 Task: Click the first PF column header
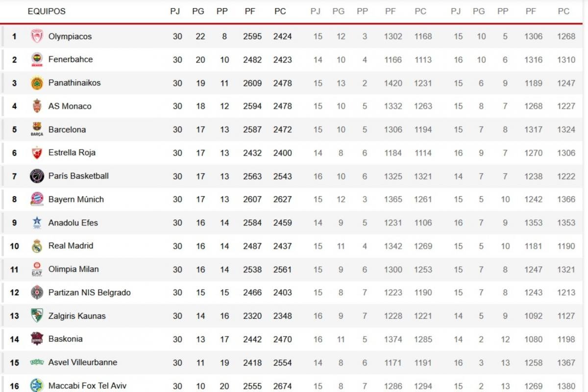(250, 11)
